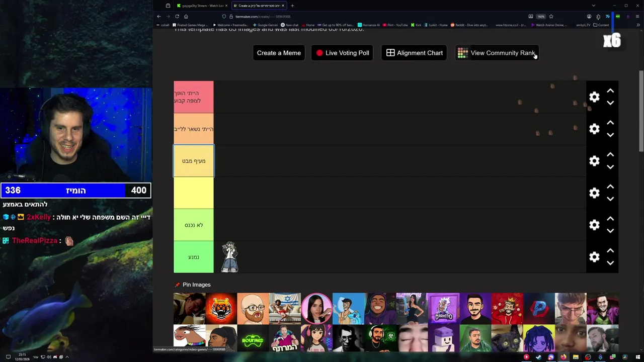View Community Rank results

click(497, 53)
